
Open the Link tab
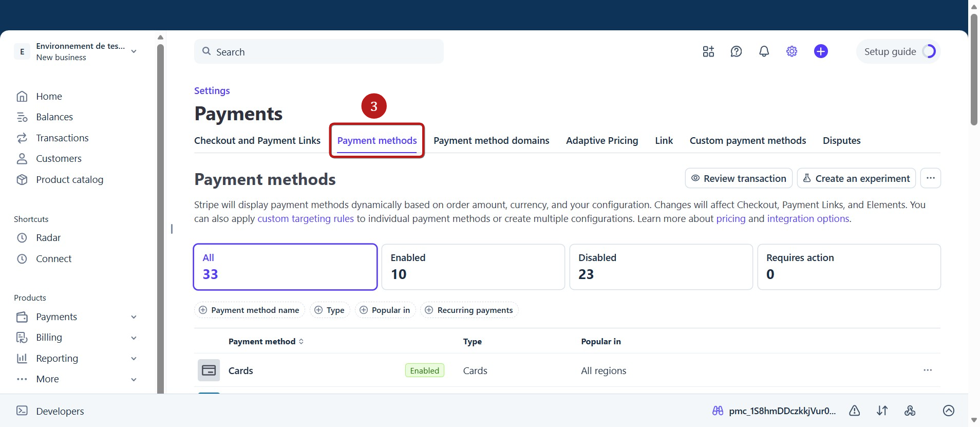(x=664, y=140)
